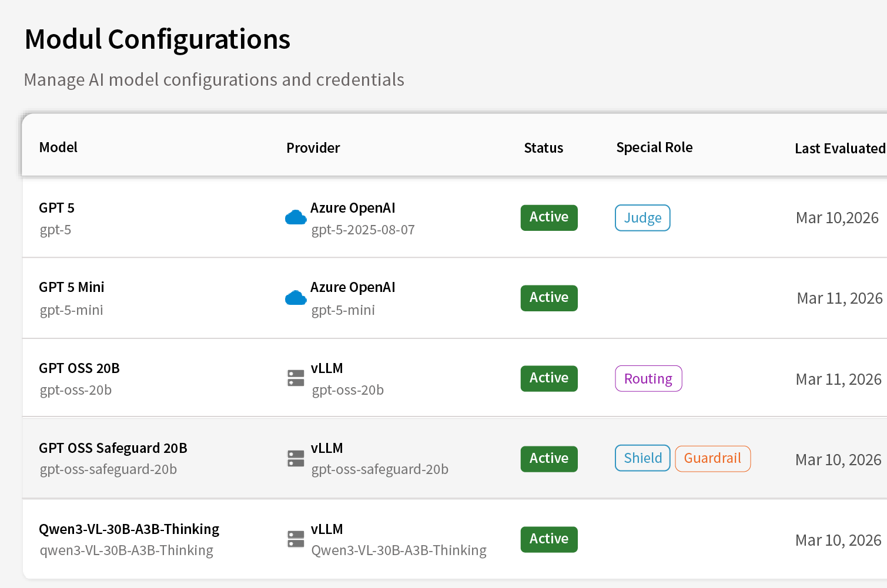Image resolution: width=887 pixels, height=588 pixels.
Task: Open the GPT 5 Mini model name
Action: [72, 287]
